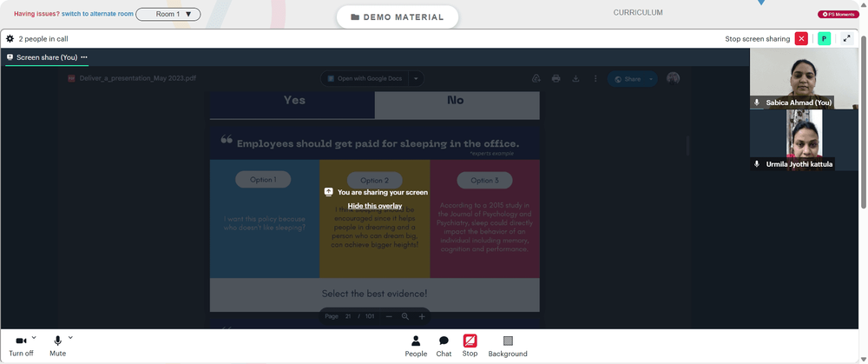This screenshot has width=868, height=364.
Task: Select the No tab on slide
Action: [x=456, y=105]
